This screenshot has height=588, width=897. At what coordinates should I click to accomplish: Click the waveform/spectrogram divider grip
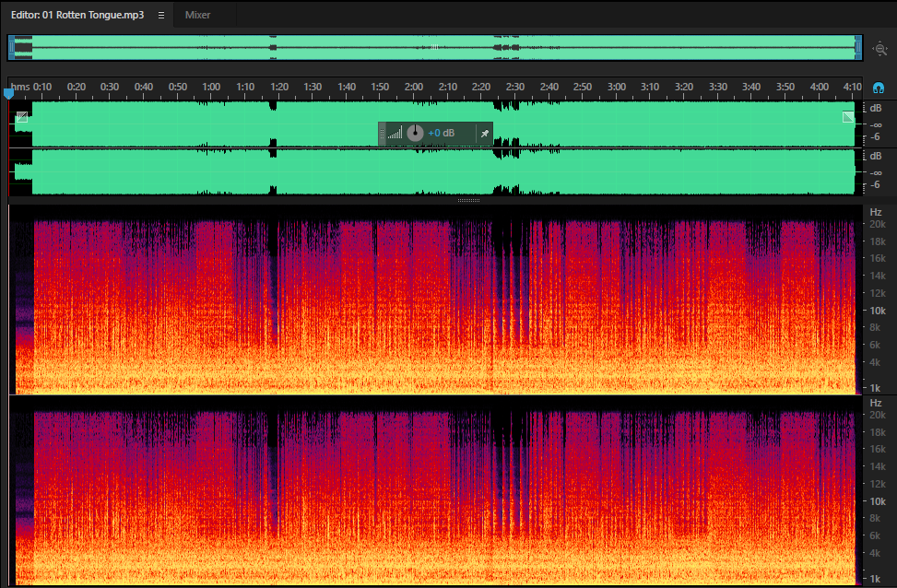[468, 200]
